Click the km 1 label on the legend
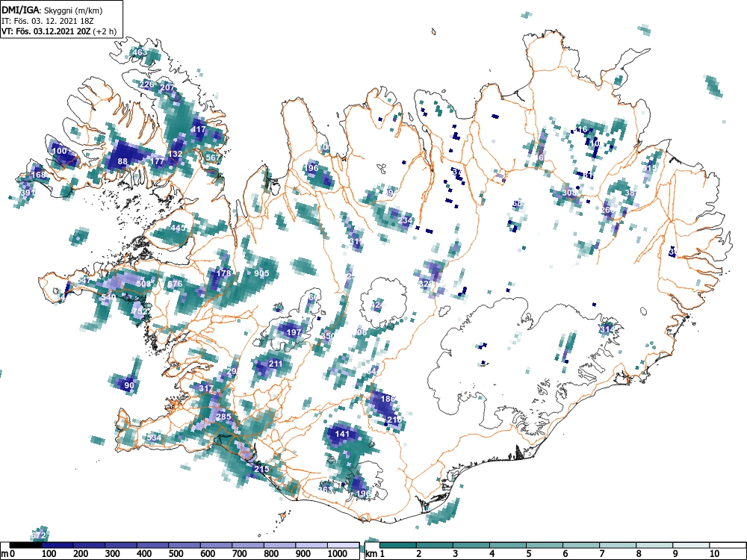Screen dimensions: 747x560 [382, 554]
